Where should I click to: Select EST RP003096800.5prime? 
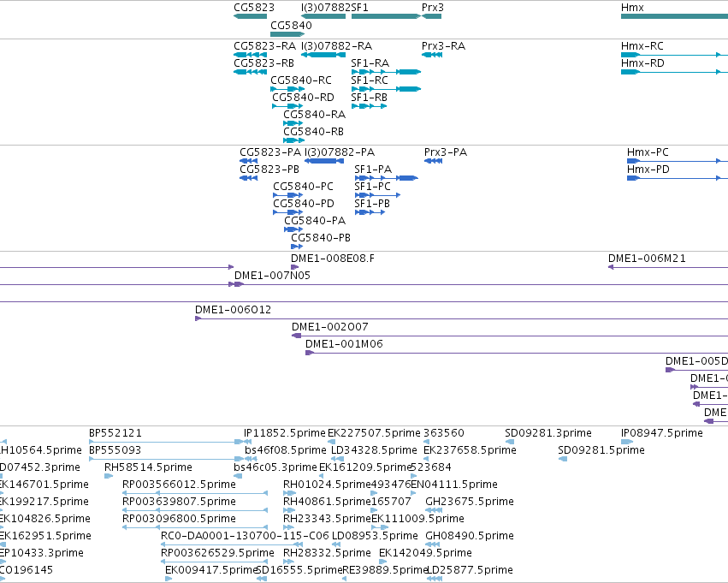179,520
